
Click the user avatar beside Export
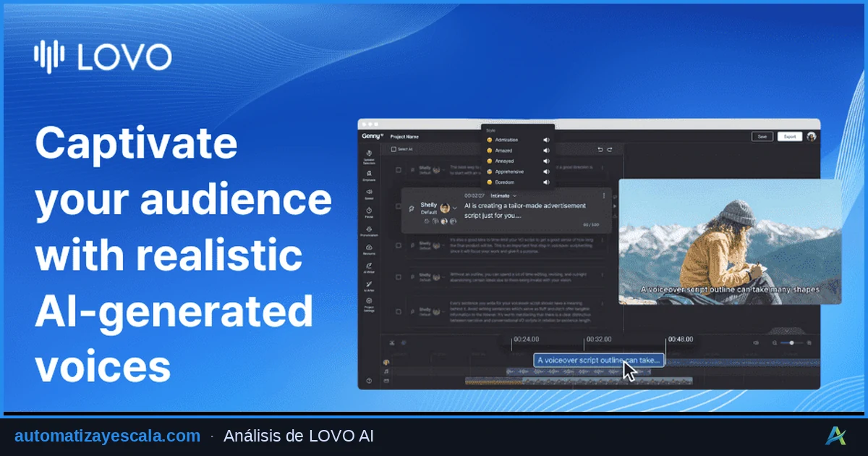point(812,136)
